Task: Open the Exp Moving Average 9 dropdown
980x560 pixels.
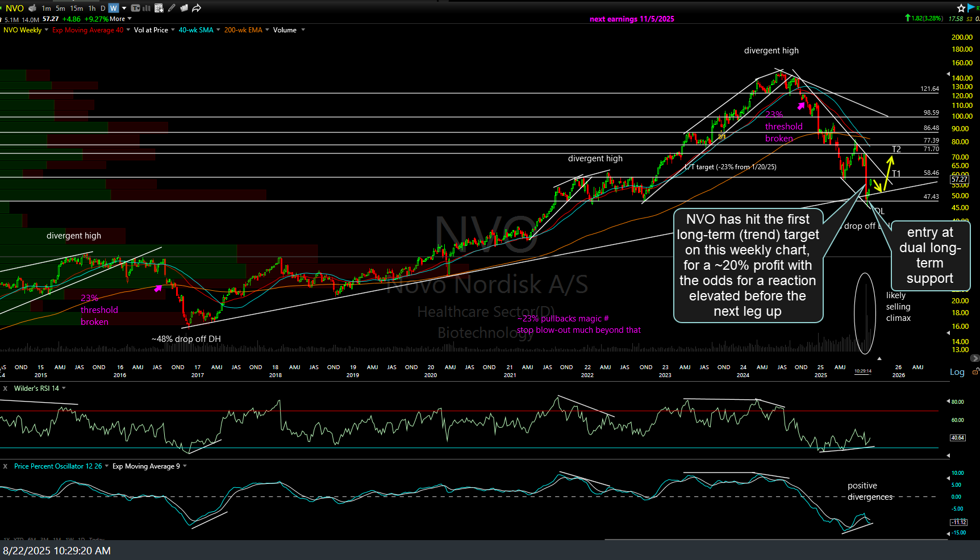Action: (x=185, y=466)
